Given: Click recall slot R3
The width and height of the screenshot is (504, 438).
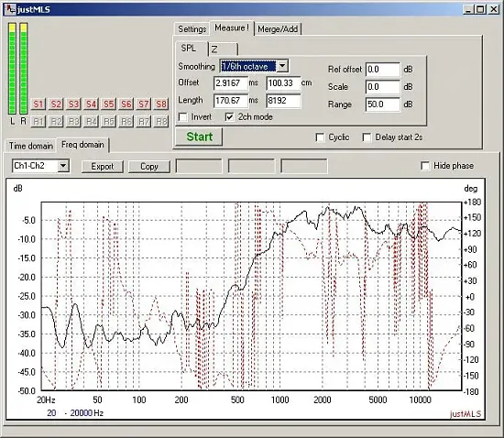Looking at the screenshot, I should click(73, 122).
